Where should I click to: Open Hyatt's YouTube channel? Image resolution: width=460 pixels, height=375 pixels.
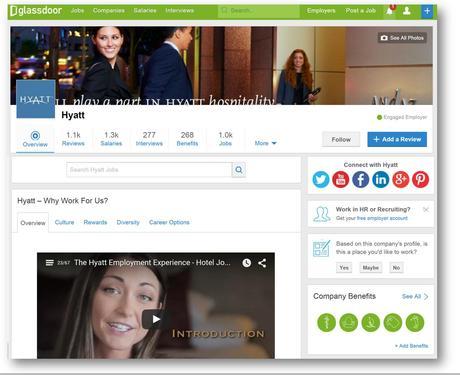tap(341, 179)
